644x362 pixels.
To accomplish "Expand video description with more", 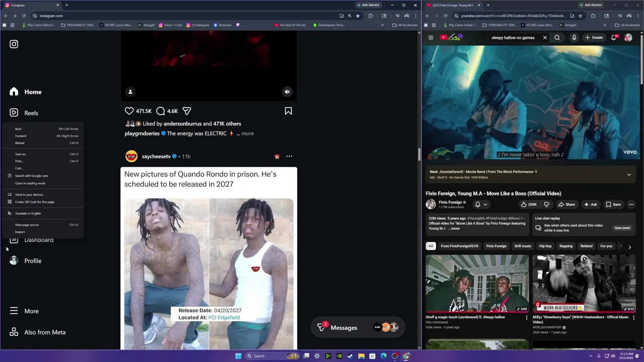I will [x=454, y=229].
